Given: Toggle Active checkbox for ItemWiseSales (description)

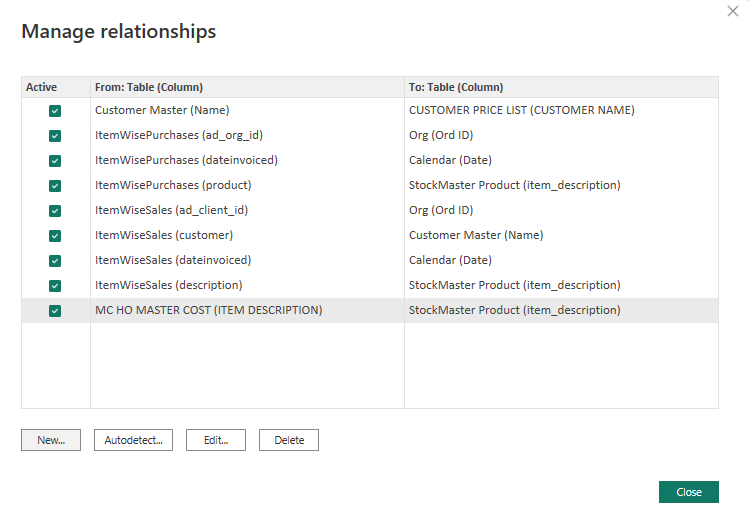Looking at the screenshot, I should pyautogui.click(x=55, y=286).
